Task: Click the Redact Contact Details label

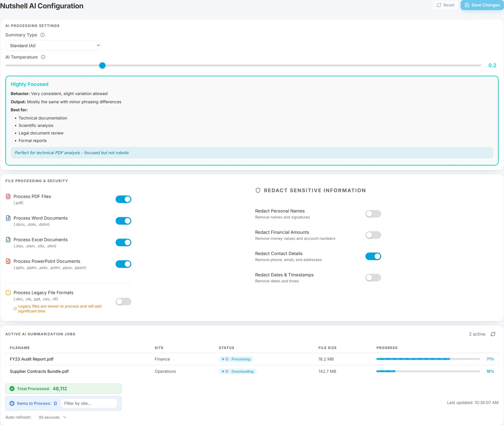Action: 279,253
